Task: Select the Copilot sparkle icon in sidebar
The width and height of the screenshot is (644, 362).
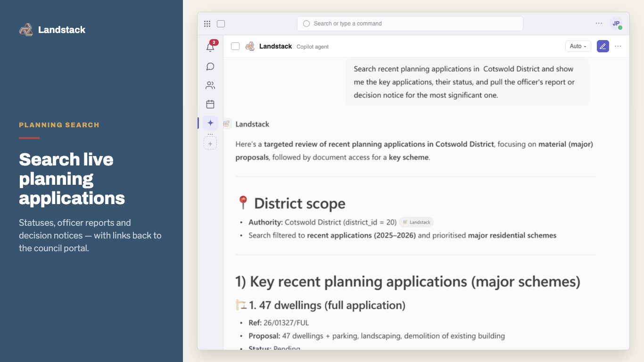Action: pyautogui.click(x=210, y=123)
